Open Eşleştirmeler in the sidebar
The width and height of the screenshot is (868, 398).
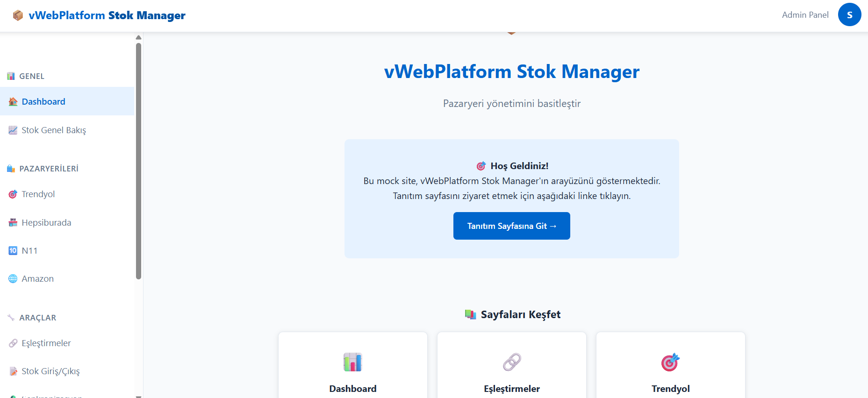click(67, 343)
